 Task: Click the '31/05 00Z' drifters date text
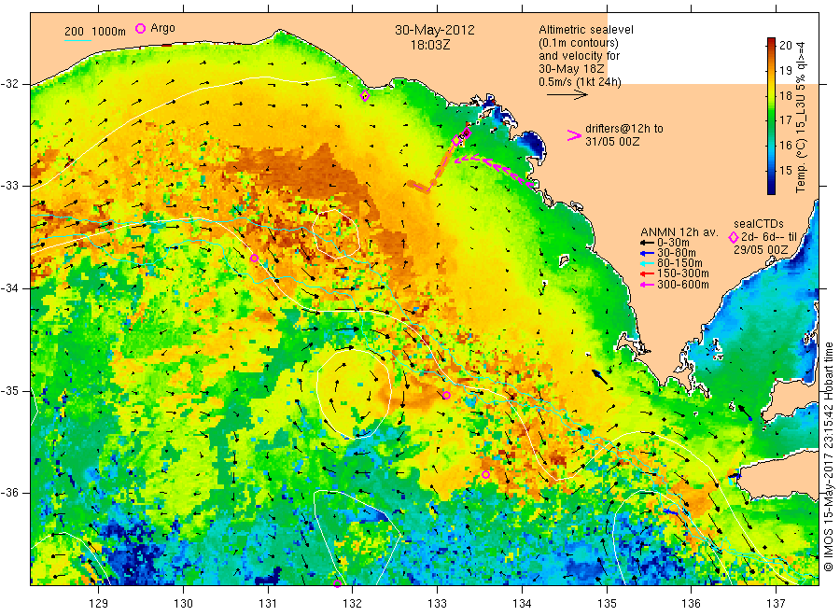click(612, 142)
